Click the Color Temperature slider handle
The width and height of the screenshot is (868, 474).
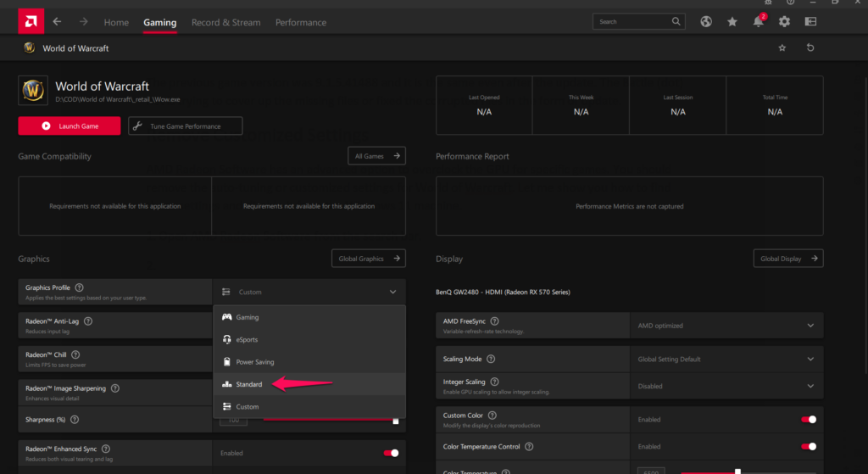(737, 471)
